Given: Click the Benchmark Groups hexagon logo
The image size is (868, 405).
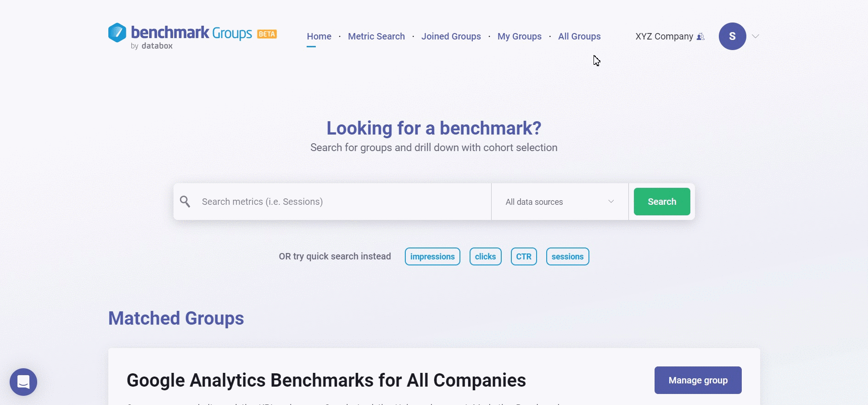Looking at the screenshot, I should pyautogui.click(x=117, y=33).
